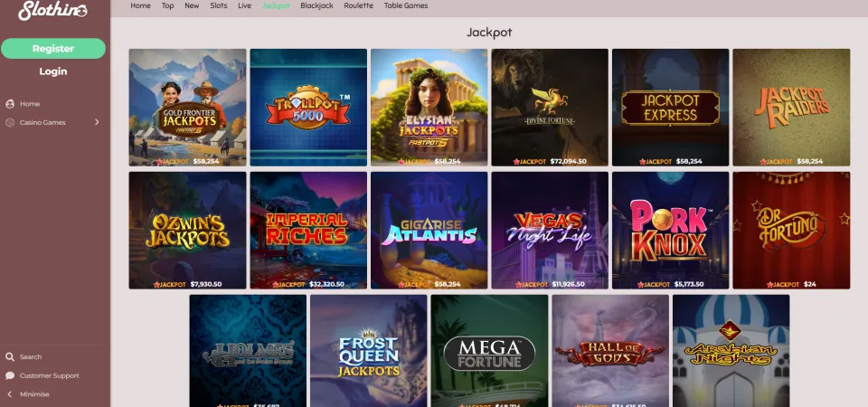This screenshot has height=407, width=868.
Task: Open Gigarise Atlantis game
Action: (429, 231)
